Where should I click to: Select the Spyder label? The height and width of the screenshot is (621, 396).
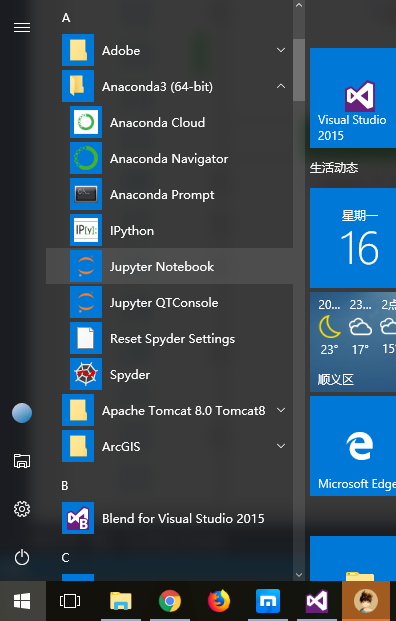(x=130, y=375)
